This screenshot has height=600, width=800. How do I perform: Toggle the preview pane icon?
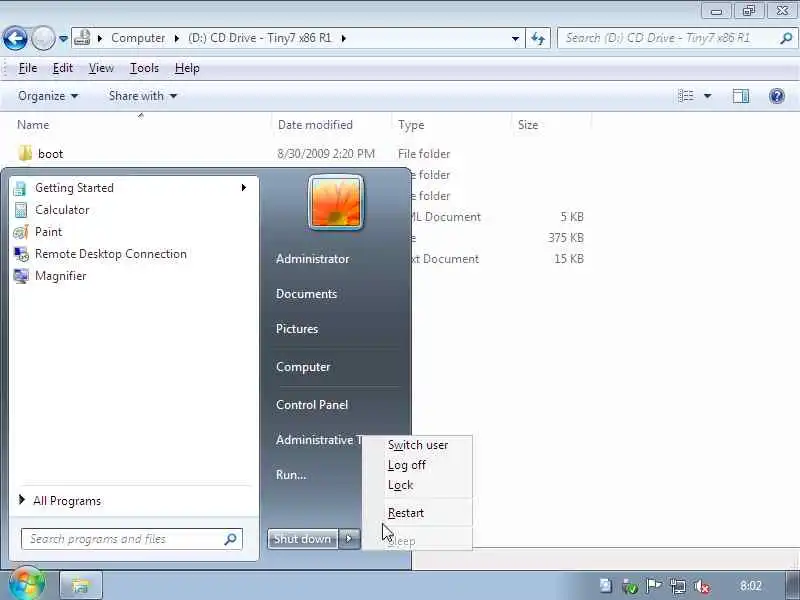[x=741, y=96]
